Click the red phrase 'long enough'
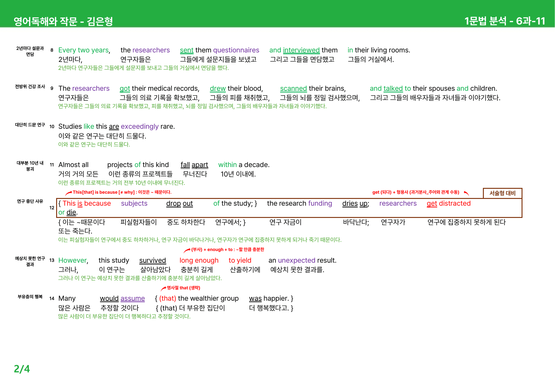This screenshot has width=555, height=392. point(199,261)
